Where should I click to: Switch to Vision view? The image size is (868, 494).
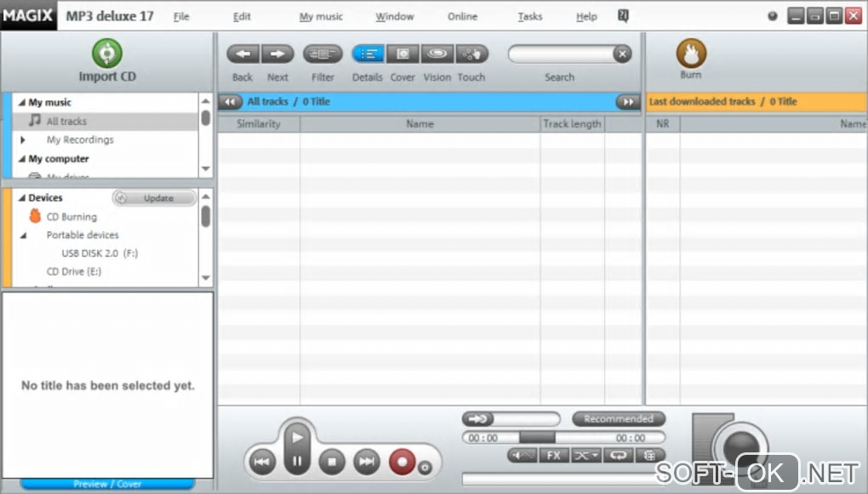pyautogui.click(x=437, y=54)
